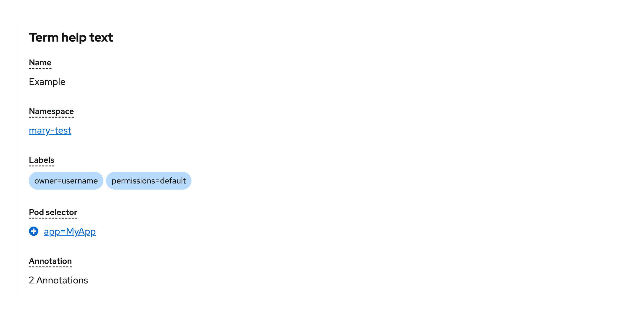644x321 pixels.
Task: Follow the app=MyApp pod selector link
Action: coord(70,231)
